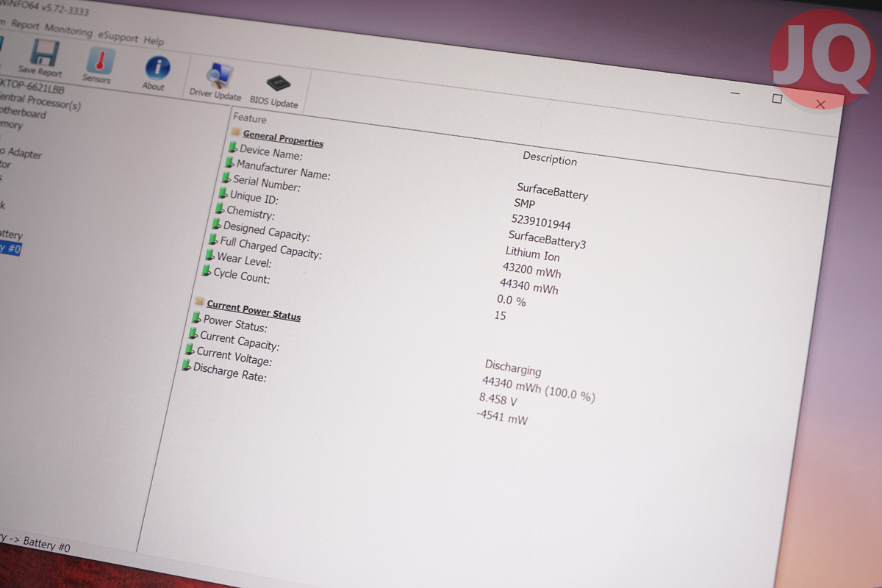Click the -4541 mW discharge rate value

501,417
